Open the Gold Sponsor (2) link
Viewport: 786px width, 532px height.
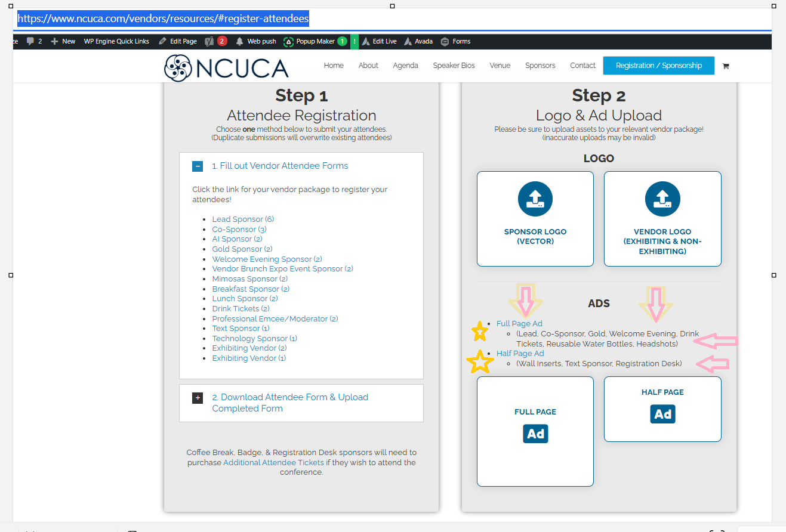pos(242,249)
